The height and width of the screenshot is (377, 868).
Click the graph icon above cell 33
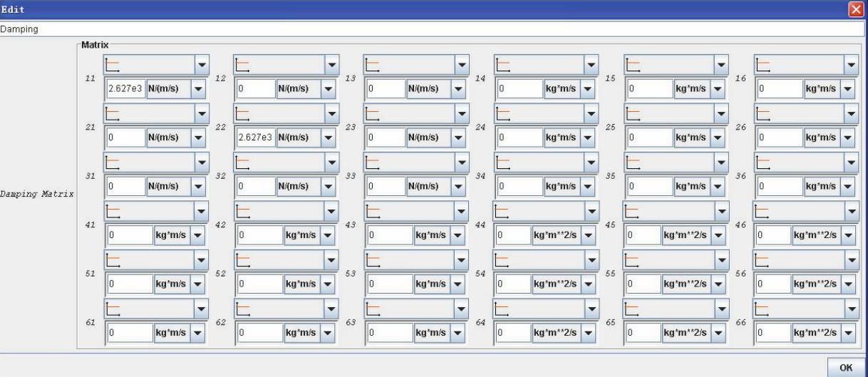click(x=372, y=163)
